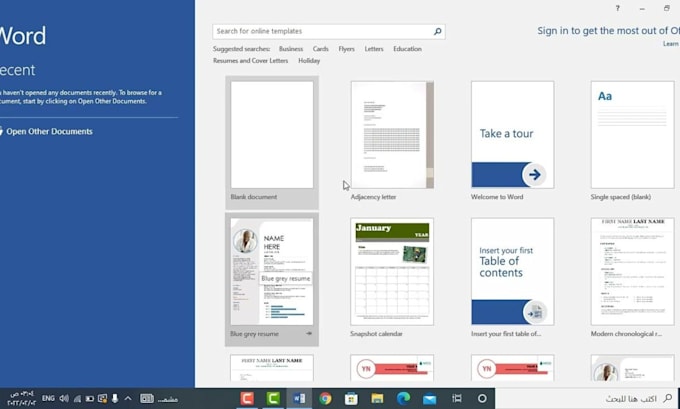
Task: Select the Blank document template
Action: coord(272,135)
